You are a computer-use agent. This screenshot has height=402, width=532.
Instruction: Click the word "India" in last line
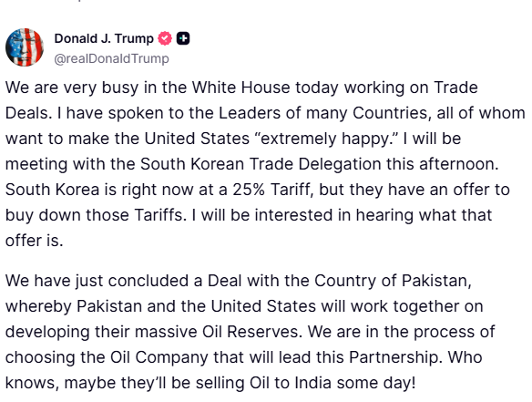click(x=312, y=383)
